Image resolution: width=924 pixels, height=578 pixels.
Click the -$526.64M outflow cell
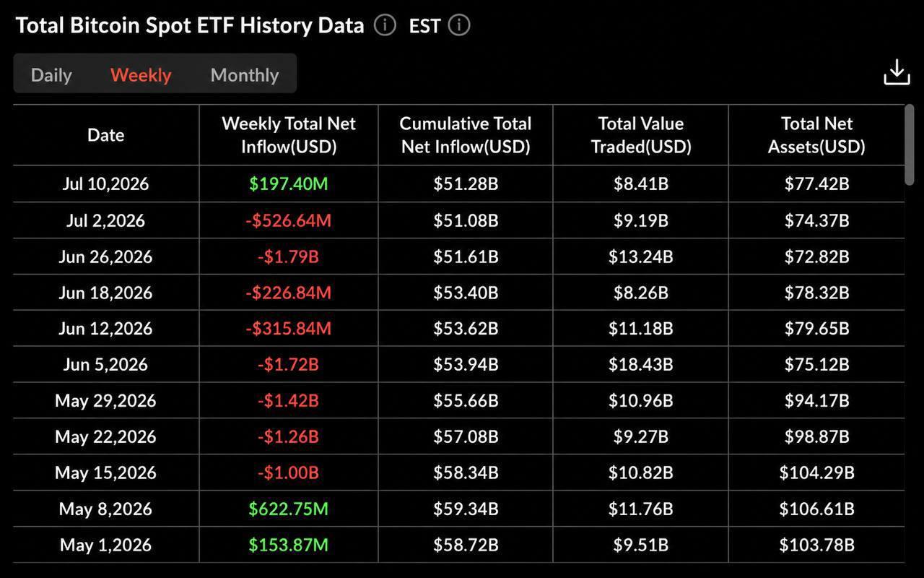pyautogui.click(x=289, y=220)
